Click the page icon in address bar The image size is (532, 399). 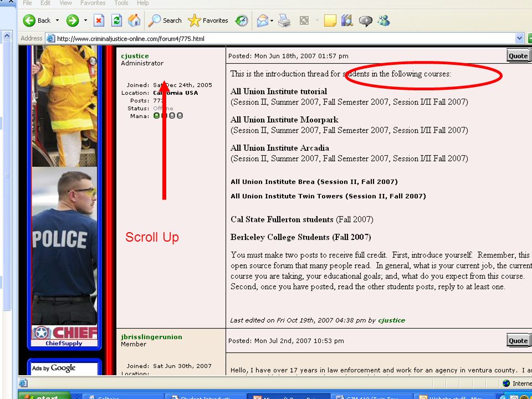pos(50,38)
